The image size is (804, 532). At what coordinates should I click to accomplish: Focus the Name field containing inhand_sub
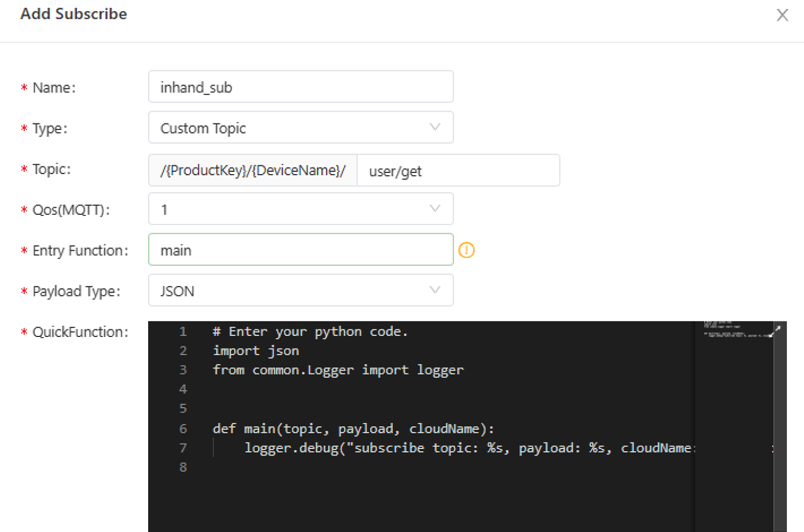click(300, 87)
